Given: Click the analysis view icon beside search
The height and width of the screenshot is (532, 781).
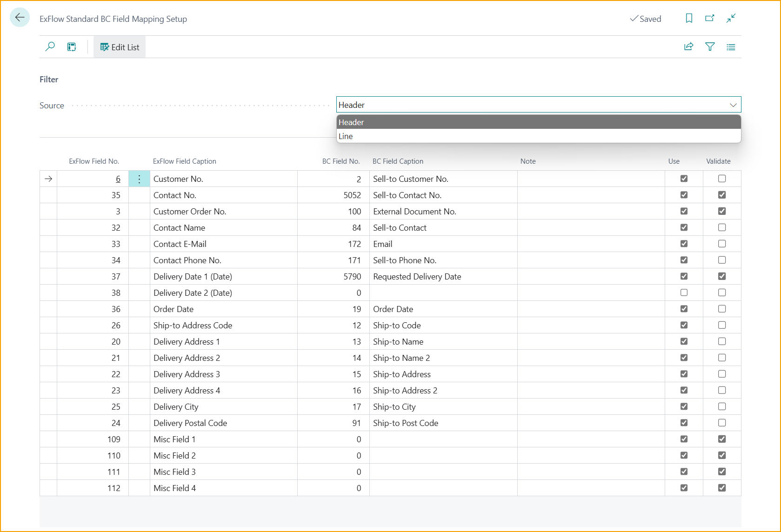Looking at the screenshot, I should coord(72,47).
